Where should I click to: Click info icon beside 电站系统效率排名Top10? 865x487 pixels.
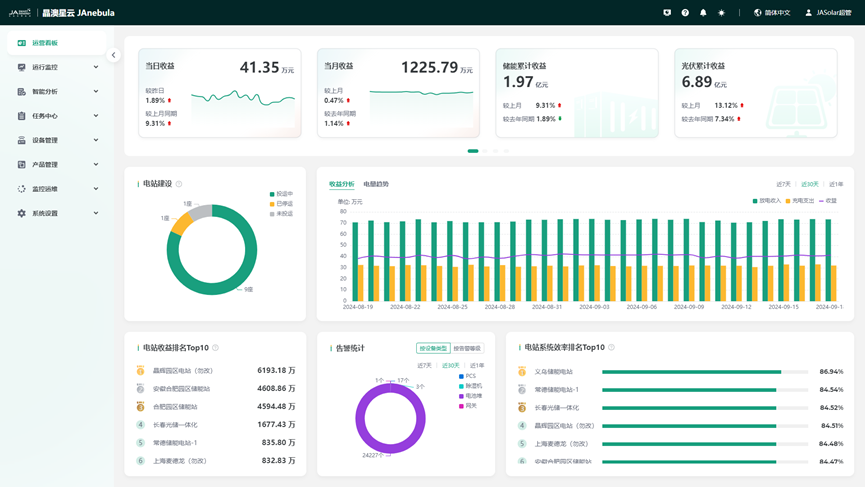[611, 348]
